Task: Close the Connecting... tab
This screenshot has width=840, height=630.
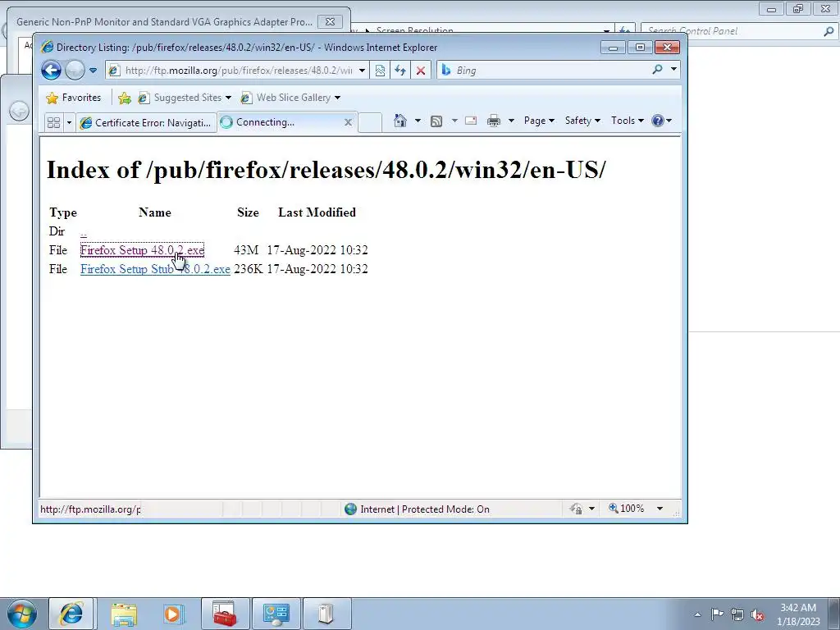Action: point(348,122)
